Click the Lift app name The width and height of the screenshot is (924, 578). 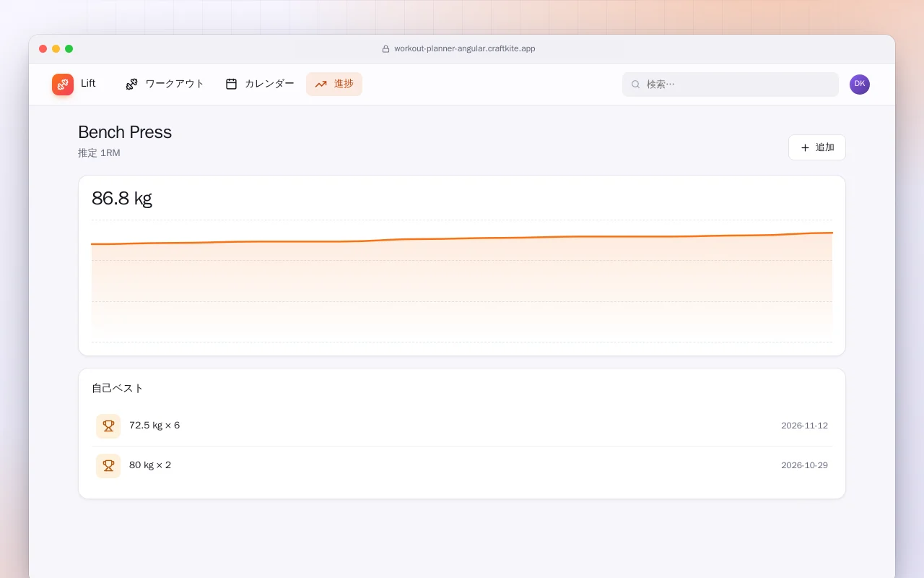click(88, 84)
